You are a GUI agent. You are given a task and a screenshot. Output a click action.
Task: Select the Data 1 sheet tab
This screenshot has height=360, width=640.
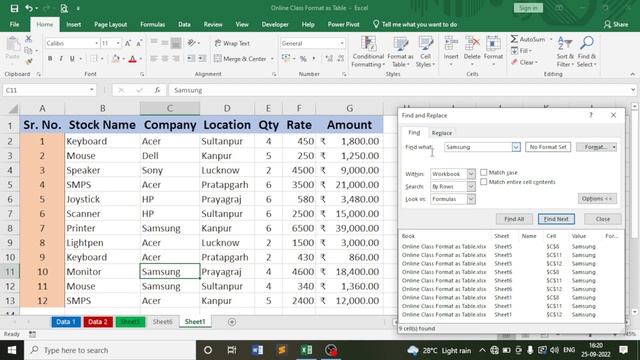[x=66, y=322]
